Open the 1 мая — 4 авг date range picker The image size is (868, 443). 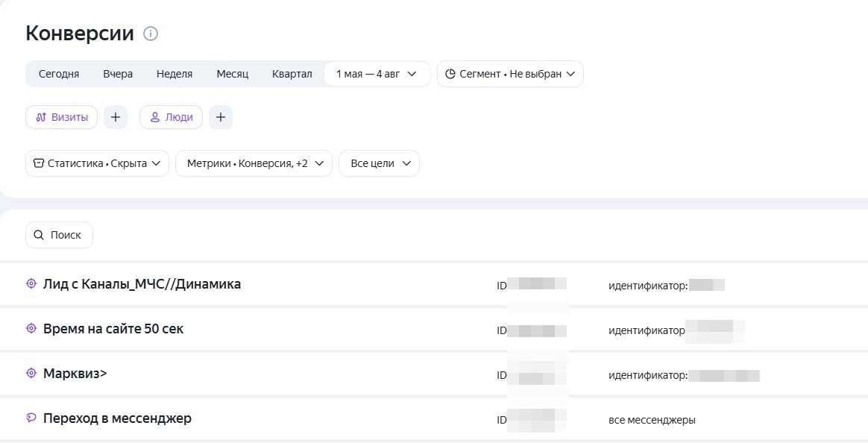pos(377,74)
